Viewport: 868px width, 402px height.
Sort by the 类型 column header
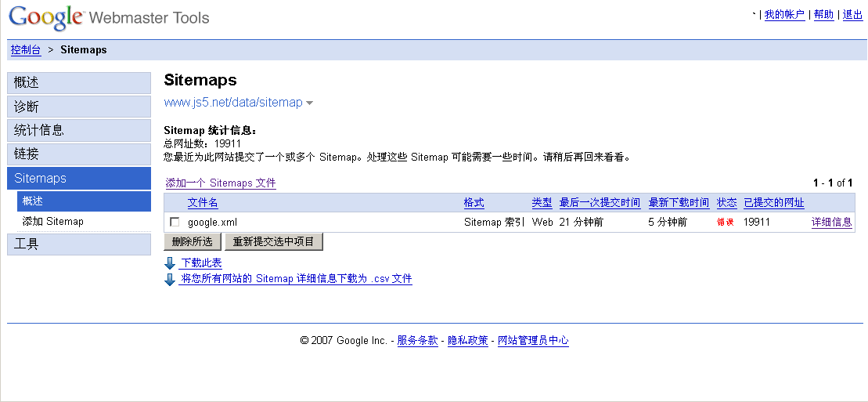pos(542,203)
